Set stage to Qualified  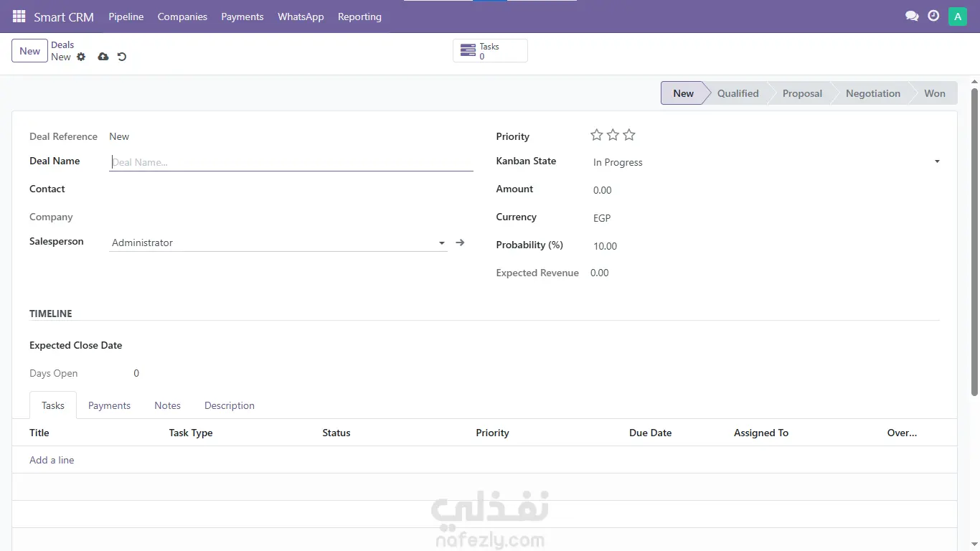(738, 93)
